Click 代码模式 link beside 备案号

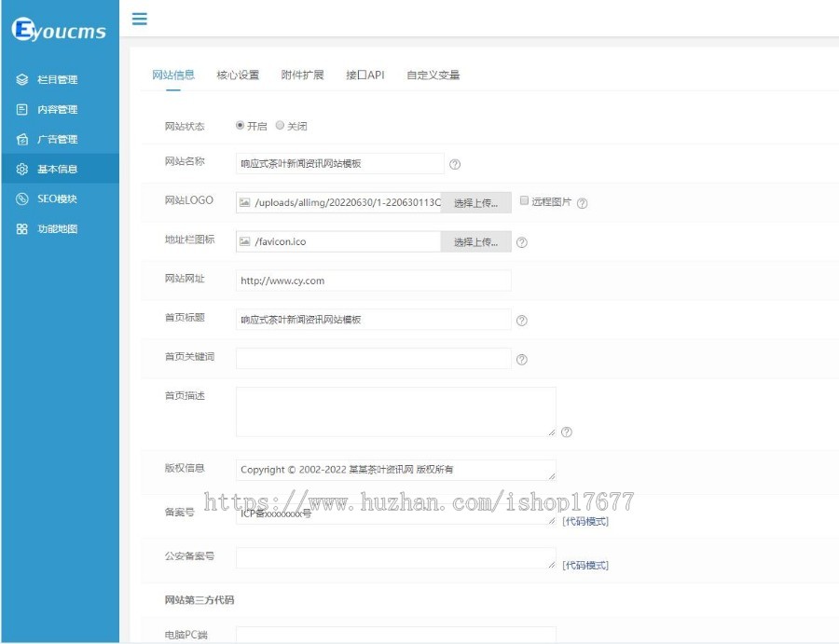(585, 521)
